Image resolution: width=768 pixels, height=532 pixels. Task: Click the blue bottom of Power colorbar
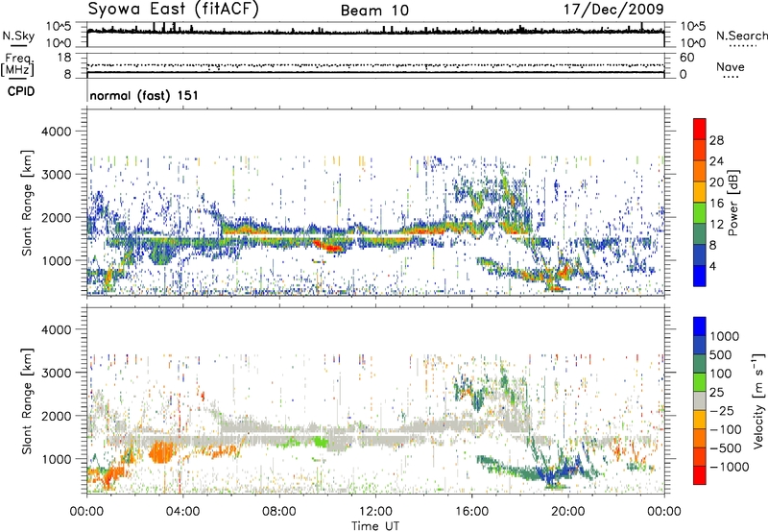point(700,276)
